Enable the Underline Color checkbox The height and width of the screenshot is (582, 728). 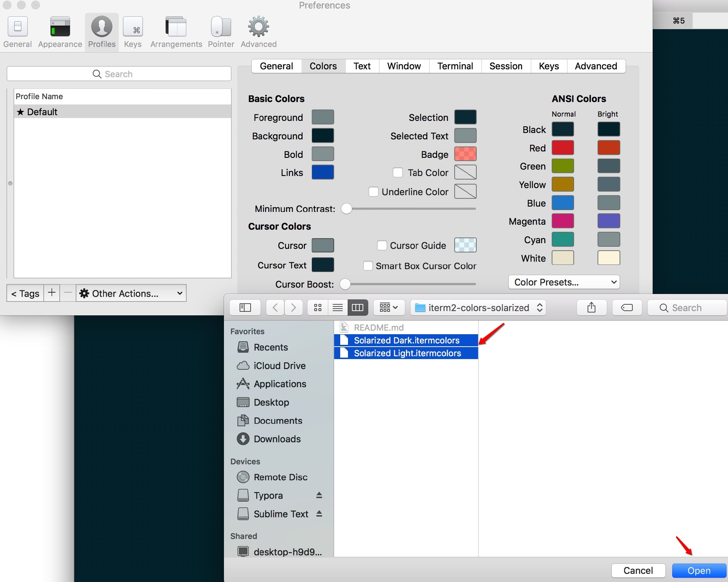pos(374,192)
